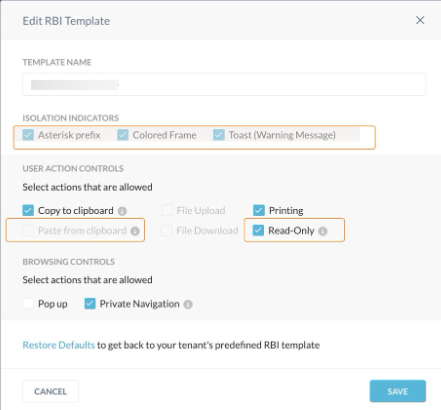Enable Paste from clipboard checkbox
The width and height of the screenshot is (441, 410).
click(28, 230)
